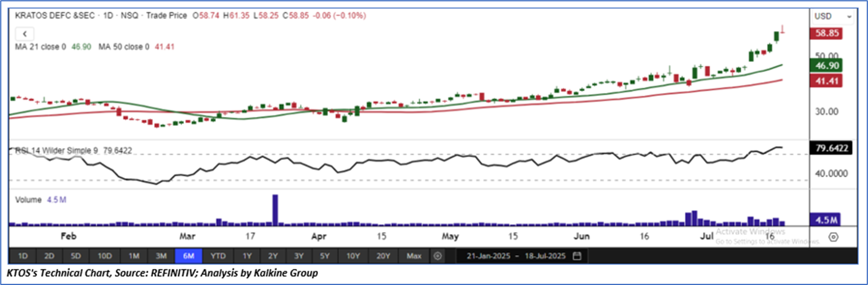This screenshot has height=285, width=868.
Task: Click the Jun label on time axis
Action: (582, 237)
